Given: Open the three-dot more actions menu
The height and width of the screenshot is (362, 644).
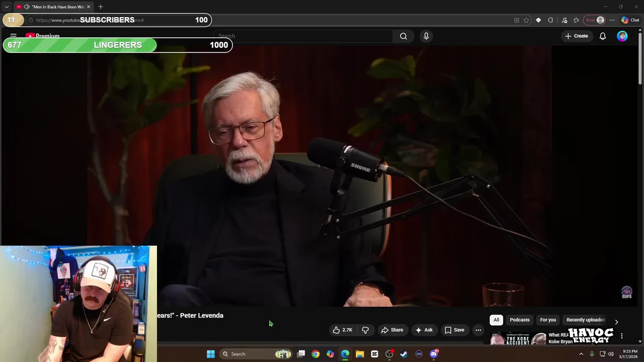Looking at the screenshot, I should point(478,330).
